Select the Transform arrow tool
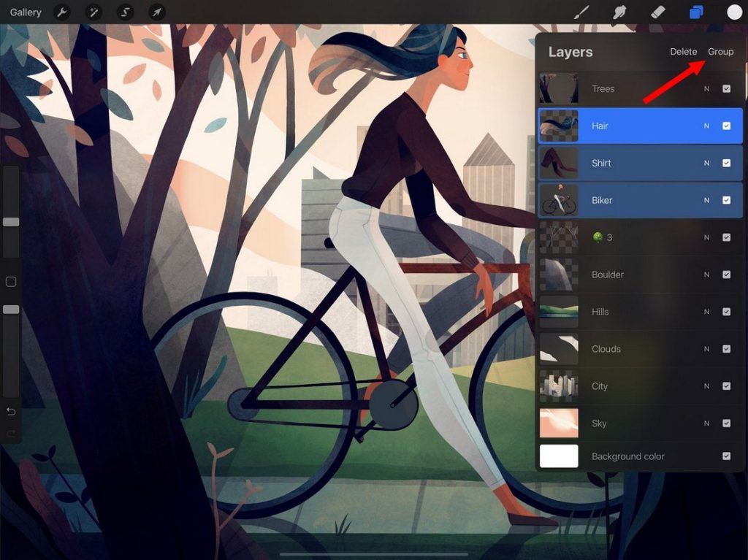This screenshot has height=560, width=748. click(x=154, y=12)
